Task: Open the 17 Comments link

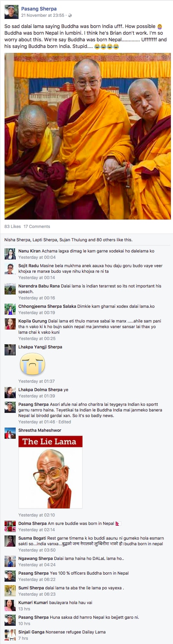Action: (x=37, y=227)
